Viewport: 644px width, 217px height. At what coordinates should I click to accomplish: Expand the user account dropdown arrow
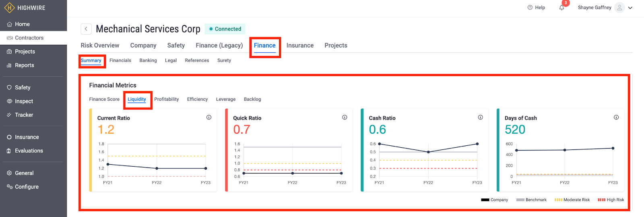630,8
